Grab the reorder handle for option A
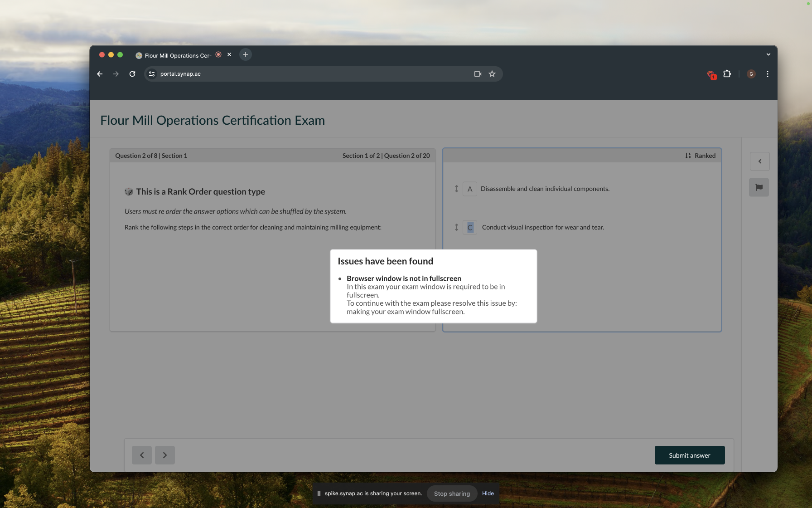812x508 pixels. point(456,189)
